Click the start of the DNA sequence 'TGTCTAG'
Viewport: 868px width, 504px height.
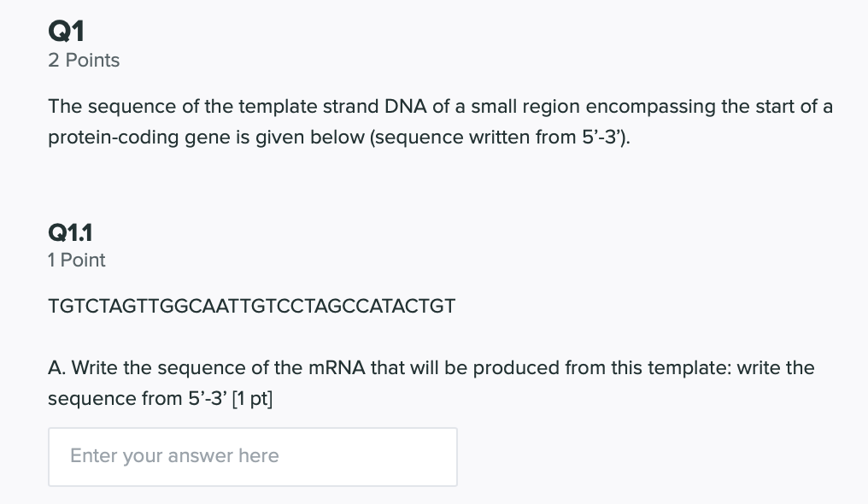point(81,306)
